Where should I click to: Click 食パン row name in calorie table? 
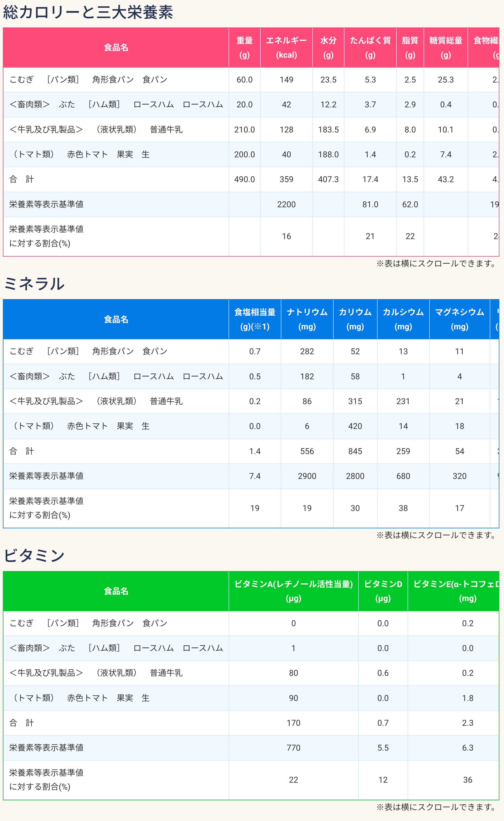(88, 80)
